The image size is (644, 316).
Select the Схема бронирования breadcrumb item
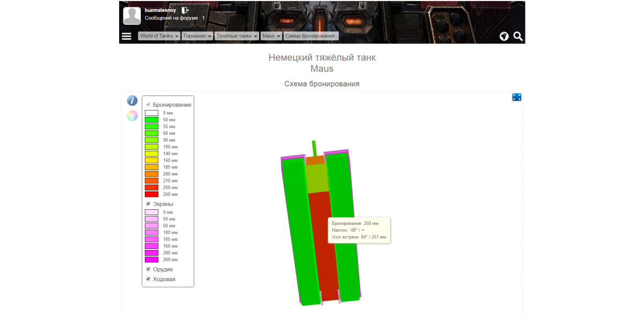(311, 36)
